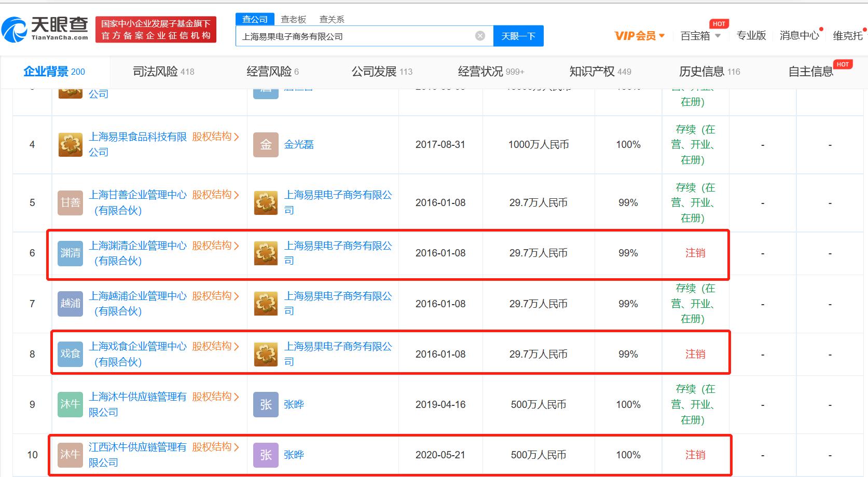Click 易果 logo in the row 7 partner column
This screenshot has height=477, width=868.
[266, 304]
